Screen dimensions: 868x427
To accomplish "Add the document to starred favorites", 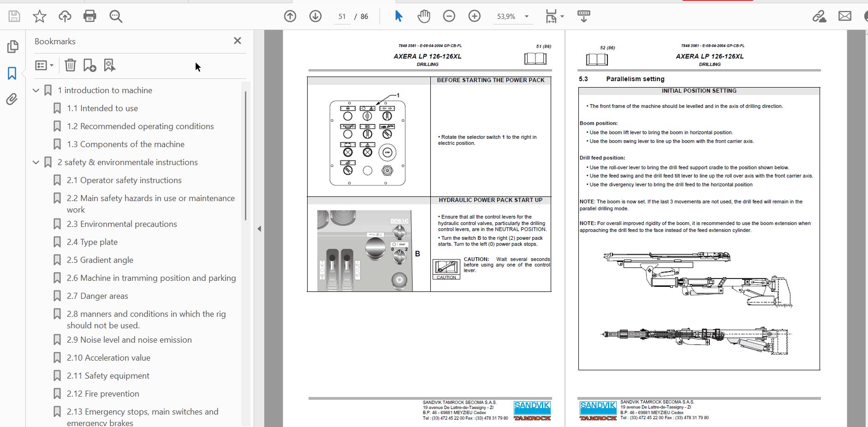I will (40, 17).
